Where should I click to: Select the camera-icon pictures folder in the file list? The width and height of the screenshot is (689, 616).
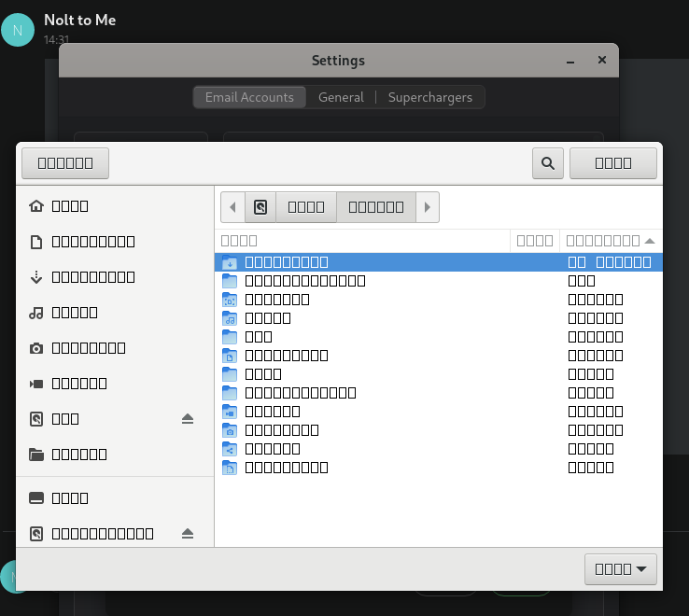tap(438, 430)
